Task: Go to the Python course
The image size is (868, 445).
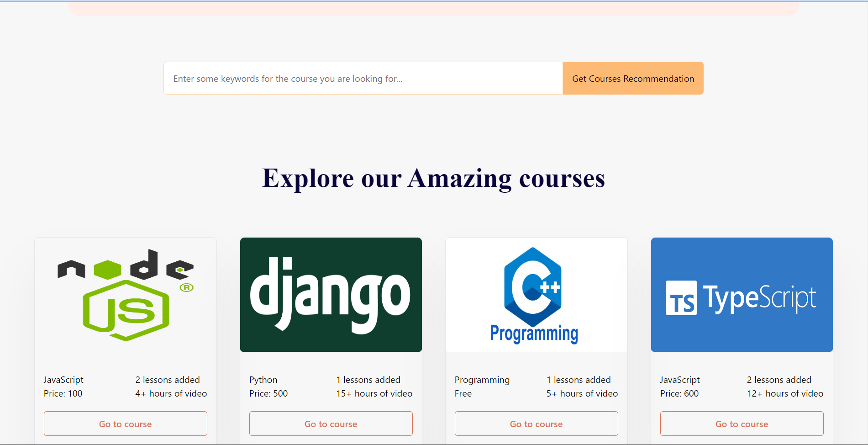Action: tap(331, 424)
